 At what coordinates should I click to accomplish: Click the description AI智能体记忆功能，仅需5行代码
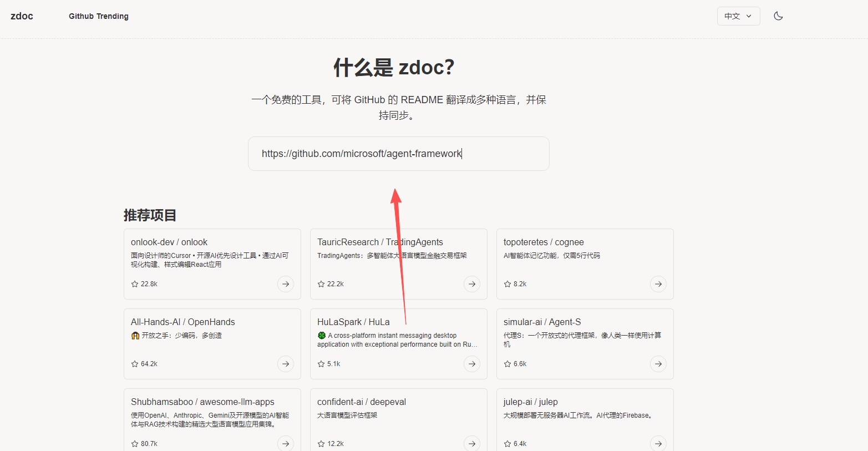[x=552, y=256]
